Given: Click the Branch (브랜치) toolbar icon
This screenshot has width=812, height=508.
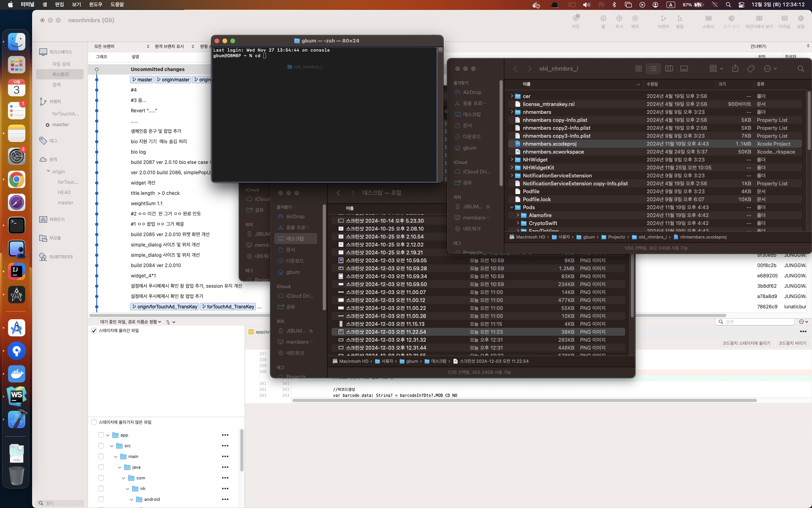Looking at the screenshot, I should [663, 19].
